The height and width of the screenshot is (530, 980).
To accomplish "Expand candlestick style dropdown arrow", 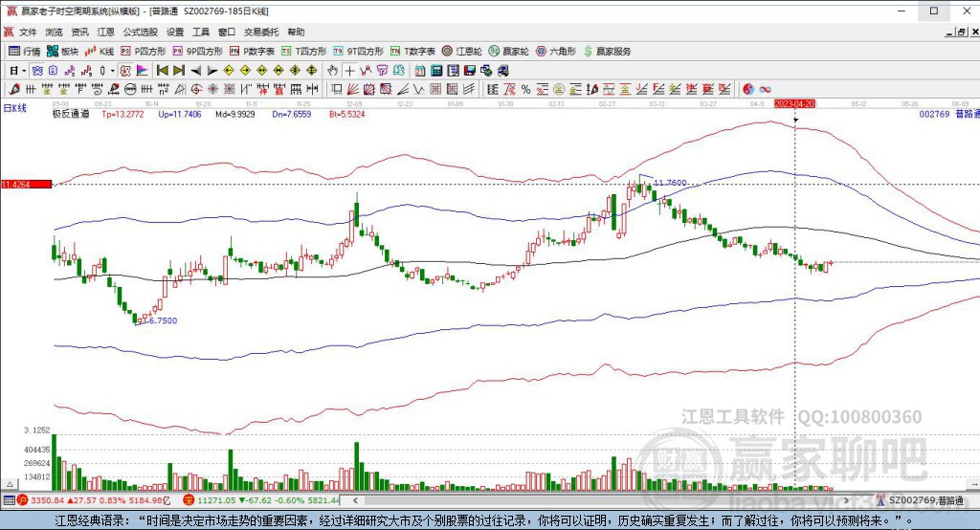I will (x=113, y=71).
